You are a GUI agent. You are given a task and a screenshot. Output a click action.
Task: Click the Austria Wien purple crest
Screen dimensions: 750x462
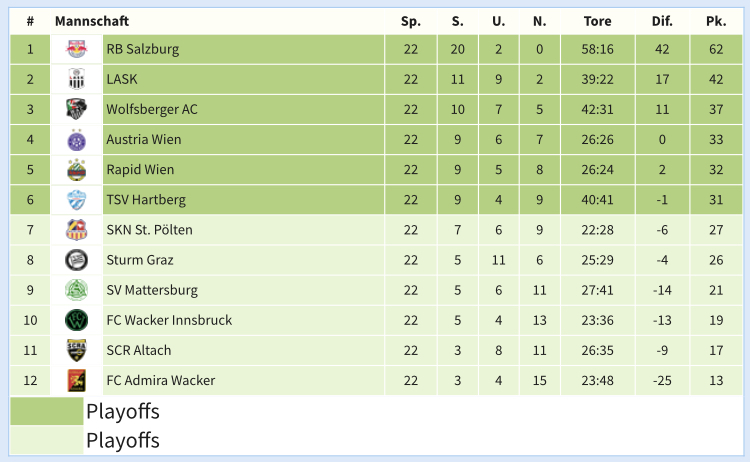tap(77, 140)
